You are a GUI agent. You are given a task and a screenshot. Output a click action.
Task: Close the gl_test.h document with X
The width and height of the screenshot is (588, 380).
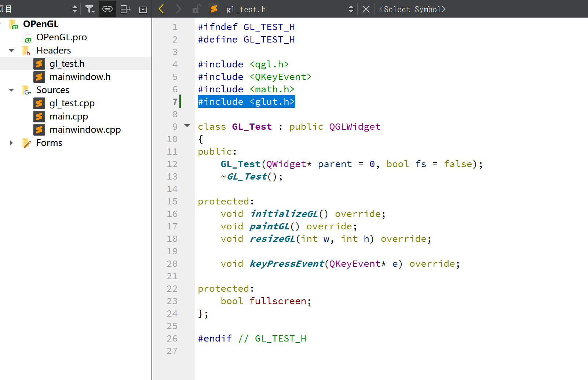(x=366, y=9)
